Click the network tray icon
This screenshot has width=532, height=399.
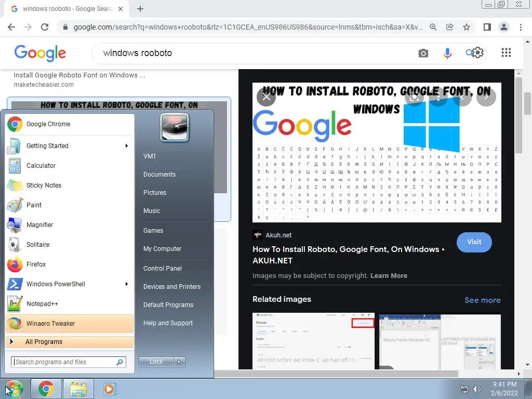(464, 389)
